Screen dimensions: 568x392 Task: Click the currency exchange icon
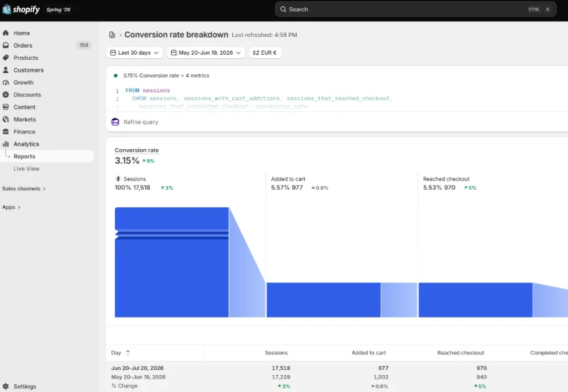[256, 53]
